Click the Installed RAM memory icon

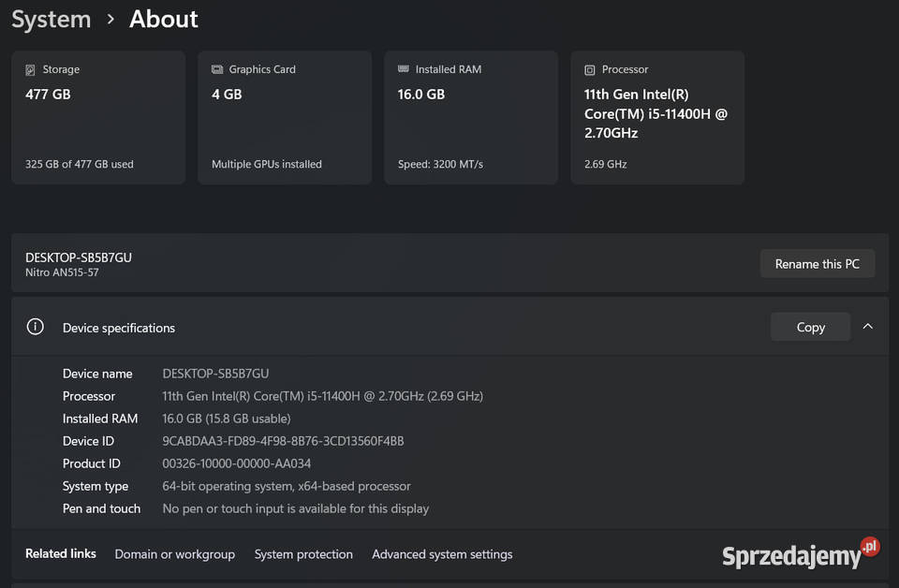pyautogui.click(x=403, y=69)
